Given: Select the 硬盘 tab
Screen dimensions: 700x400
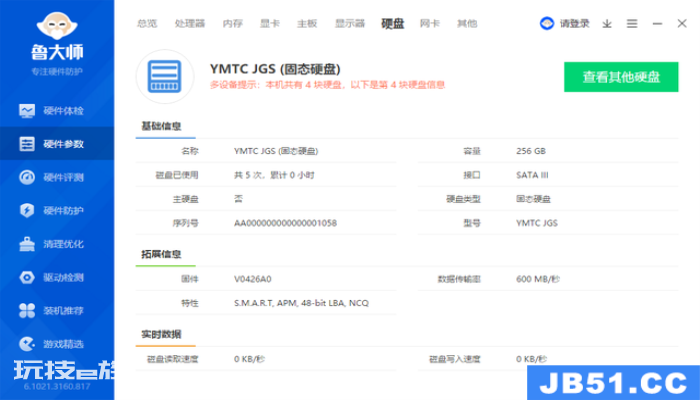Looking at the screenshot, I should [392, 23].
